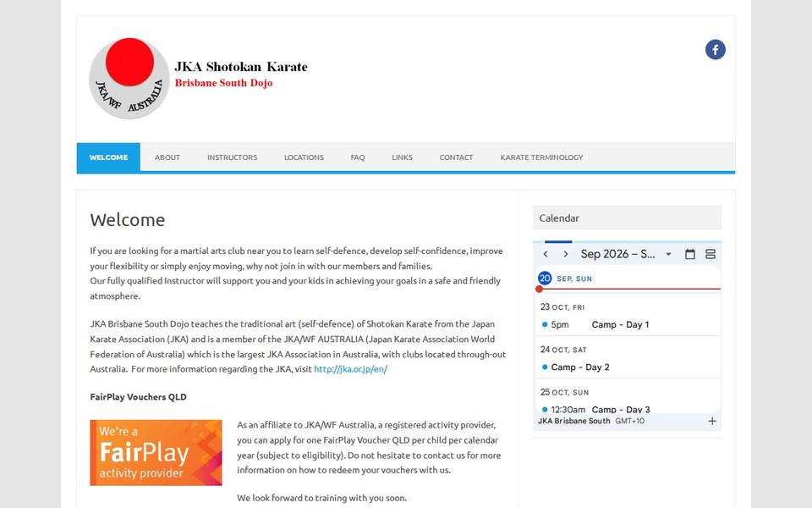Open the Contact page

[456, 157]
